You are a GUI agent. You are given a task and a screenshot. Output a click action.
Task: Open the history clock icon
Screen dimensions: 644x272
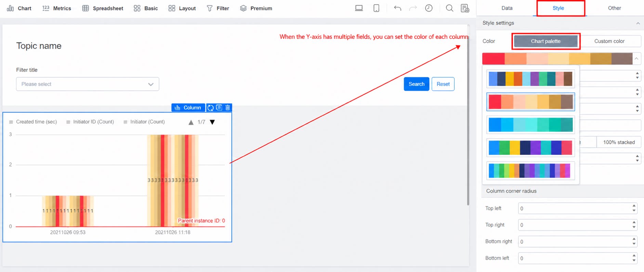[x=429, y=8]
